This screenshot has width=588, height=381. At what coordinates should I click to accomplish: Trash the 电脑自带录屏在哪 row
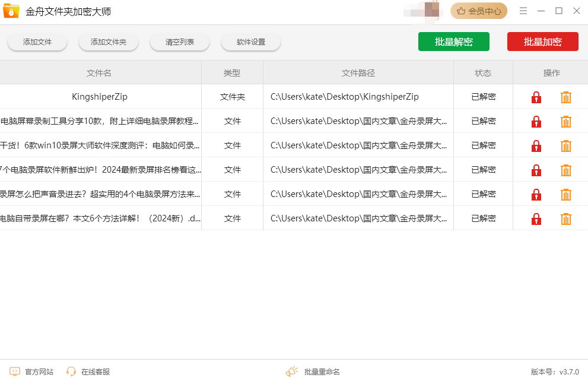pos(566,219)
